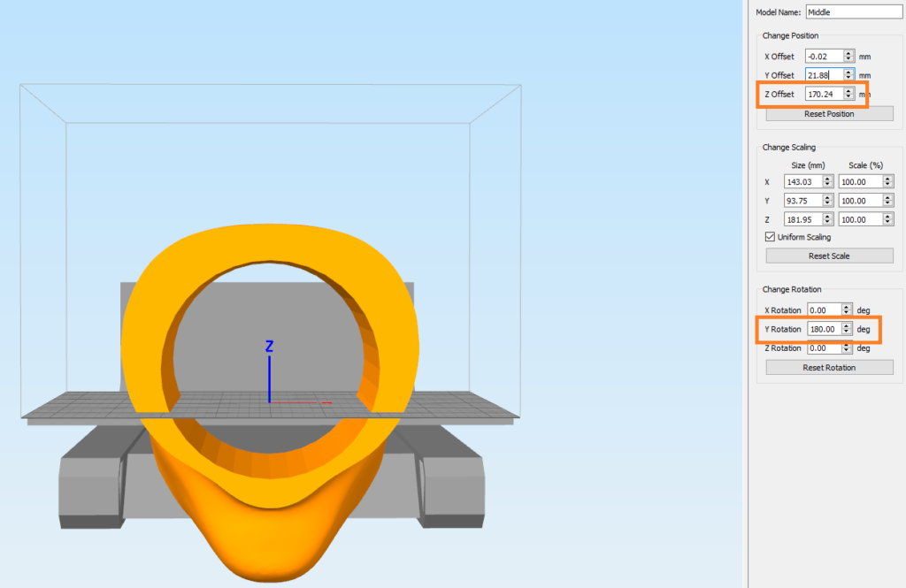906x588 pixels.
Task: Decrease X Size with its down arrow
Action: [827, 186]
